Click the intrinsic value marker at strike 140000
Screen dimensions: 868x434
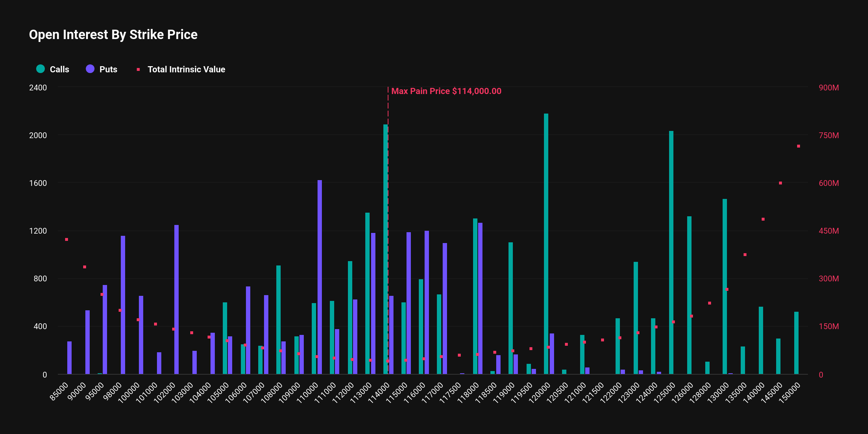click(x=763, y=219)
